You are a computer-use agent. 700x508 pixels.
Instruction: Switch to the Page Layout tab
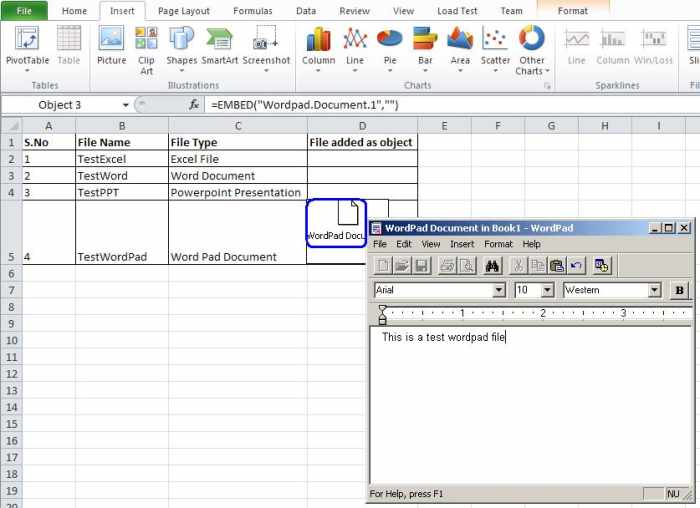[x=185, y=11]
